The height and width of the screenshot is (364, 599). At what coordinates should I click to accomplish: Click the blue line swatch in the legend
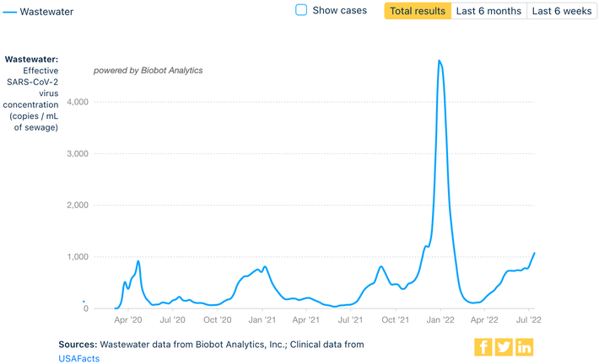click(8, 10)
